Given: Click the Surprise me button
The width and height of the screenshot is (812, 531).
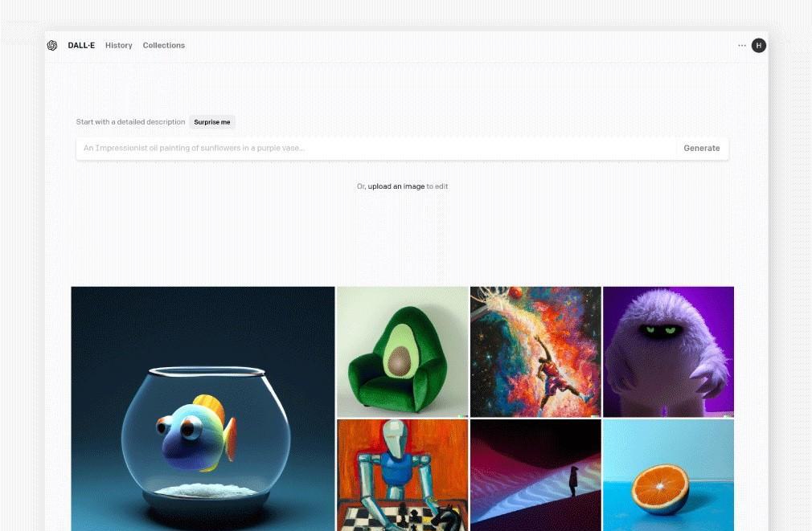Looking at the screenshot, I should (x=211, y=122).
